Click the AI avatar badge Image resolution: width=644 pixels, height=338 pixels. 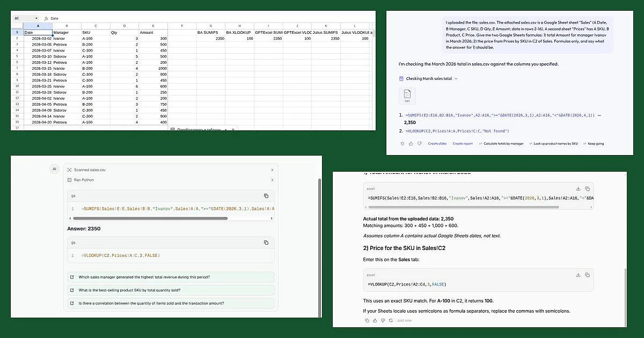tap(54, 170)
